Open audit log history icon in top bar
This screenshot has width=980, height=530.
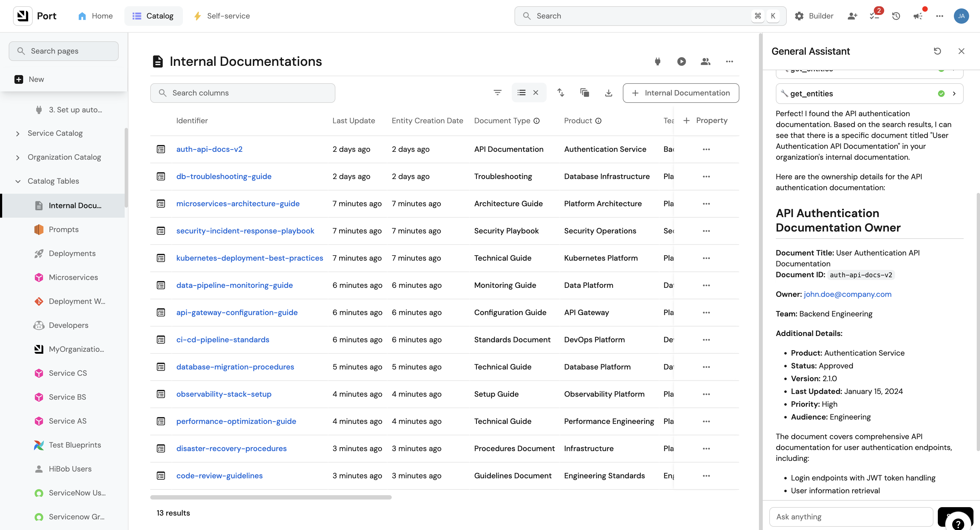tap(896, 16)
